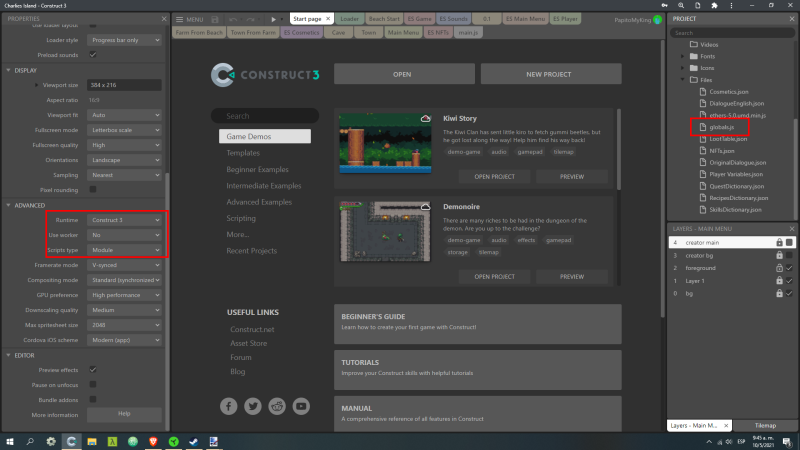Click the redo arrow in toolbar
The width and height of the screenshot is (800, 450).
tap(250, 19)
